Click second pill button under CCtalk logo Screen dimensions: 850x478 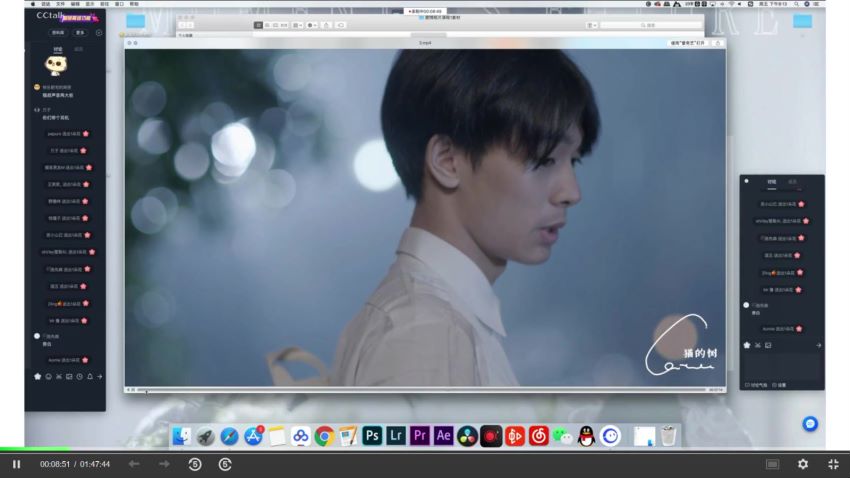pyautogui.click(x=80, y=33)
